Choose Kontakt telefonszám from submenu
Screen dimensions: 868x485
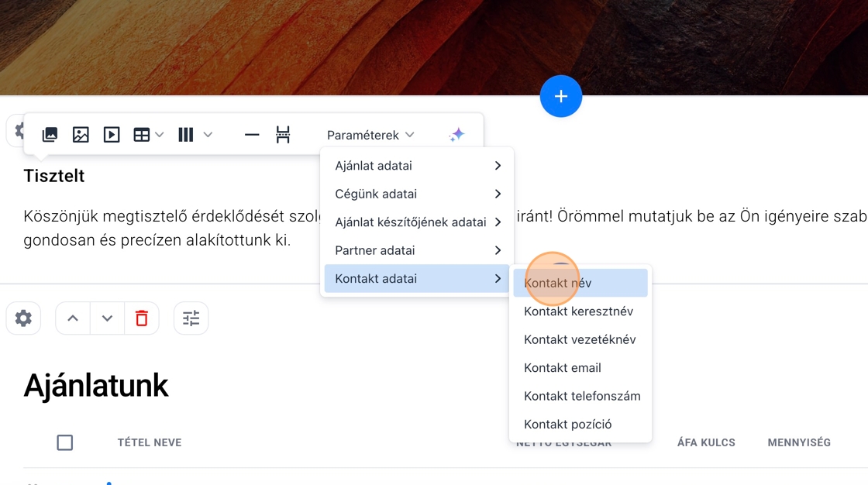coord(581,396)
